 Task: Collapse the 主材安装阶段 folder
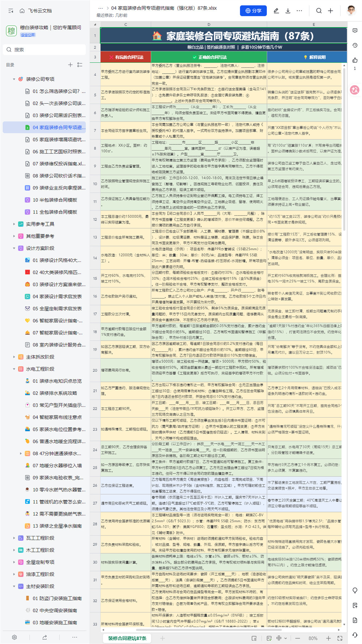click(14, 586)
